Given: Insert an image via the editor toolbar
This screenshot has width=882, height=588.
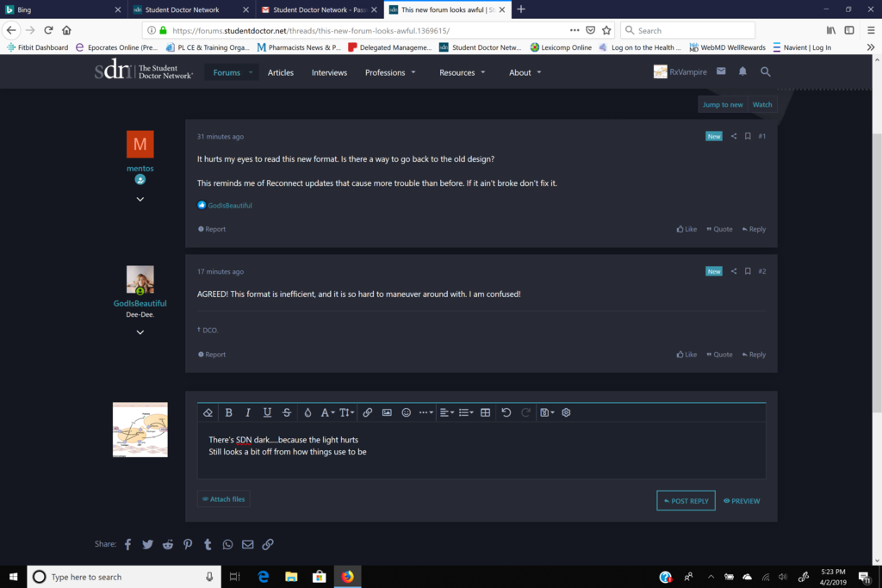Looking at the screenshot, I should coord(387,412).
